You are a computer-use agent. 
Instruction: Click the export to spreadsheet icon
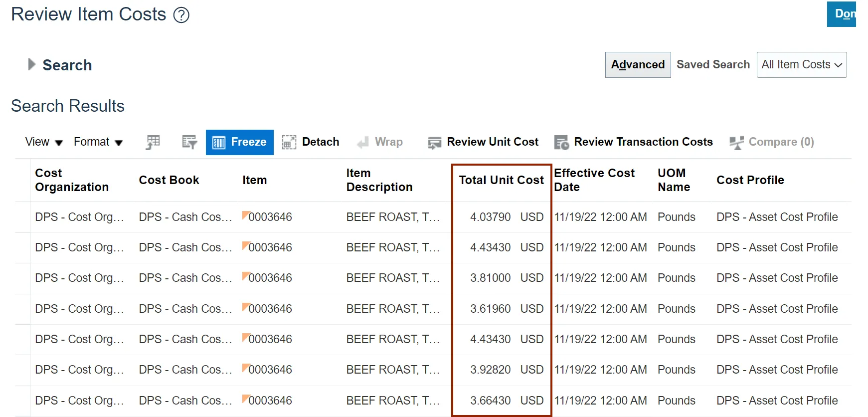tap(153, 142)
